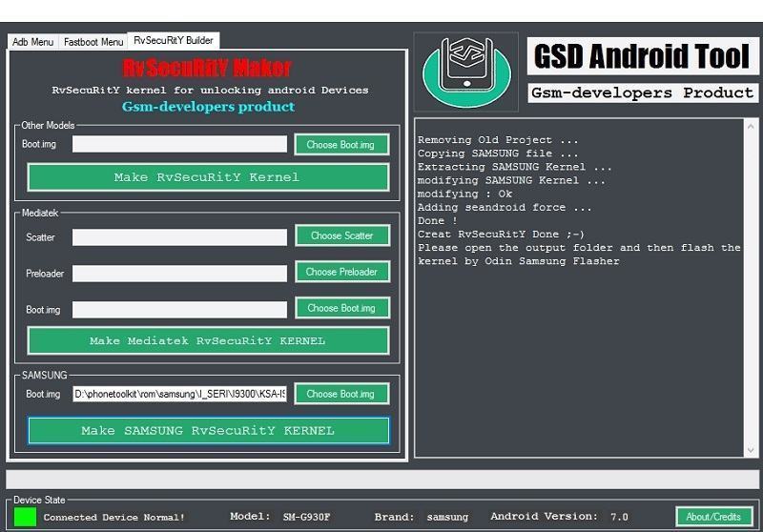Open the Fastboot Menu tab
This screenshot has height=532, width=763.
pyautogui.click(x=93, y=42)
